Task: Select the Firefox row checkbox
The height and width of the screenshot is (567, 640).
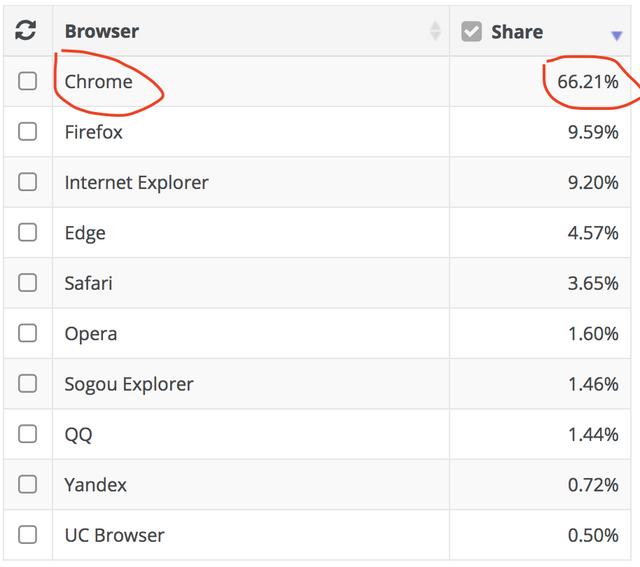Action: (x=28, y=132)
